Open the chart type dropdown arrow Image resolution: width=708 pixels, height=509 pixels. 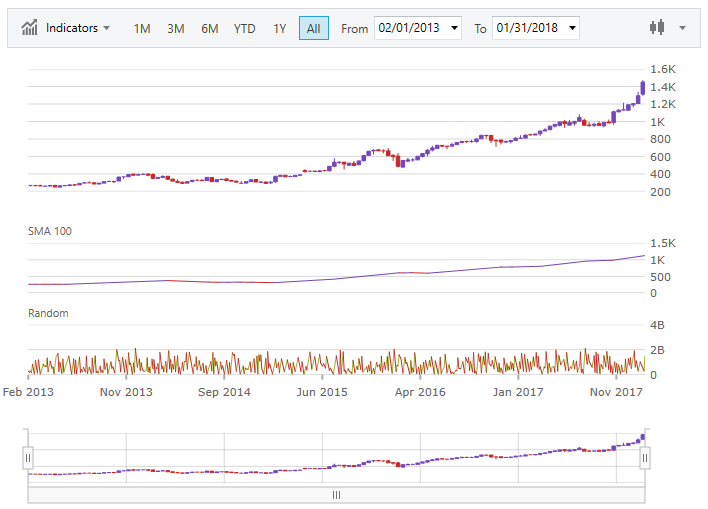[682, 28]
